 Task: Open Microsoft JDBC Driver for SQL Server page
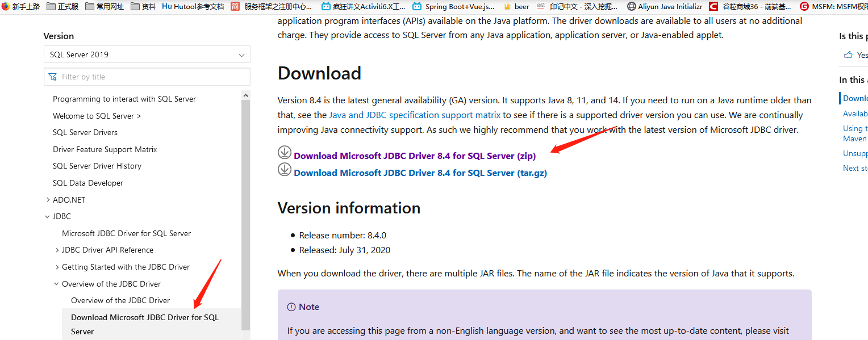[126, 233]
